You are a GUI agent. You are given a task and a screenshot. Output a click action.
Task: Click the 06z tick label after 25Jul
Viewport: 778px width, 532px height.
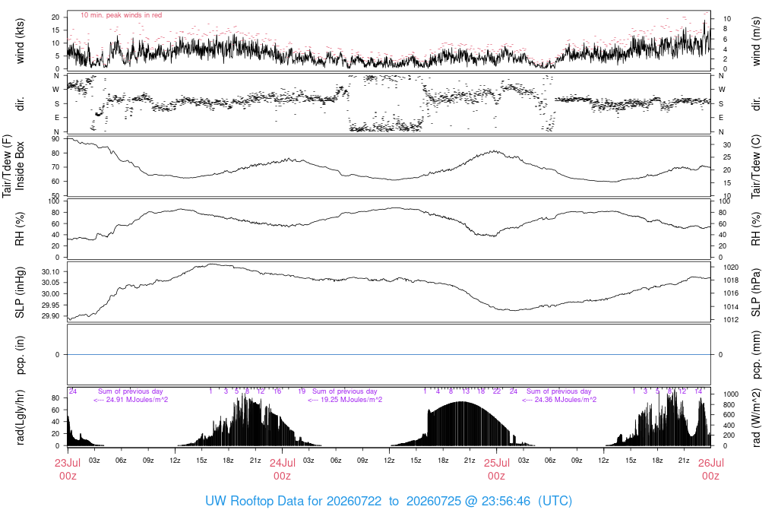point(550,460)
